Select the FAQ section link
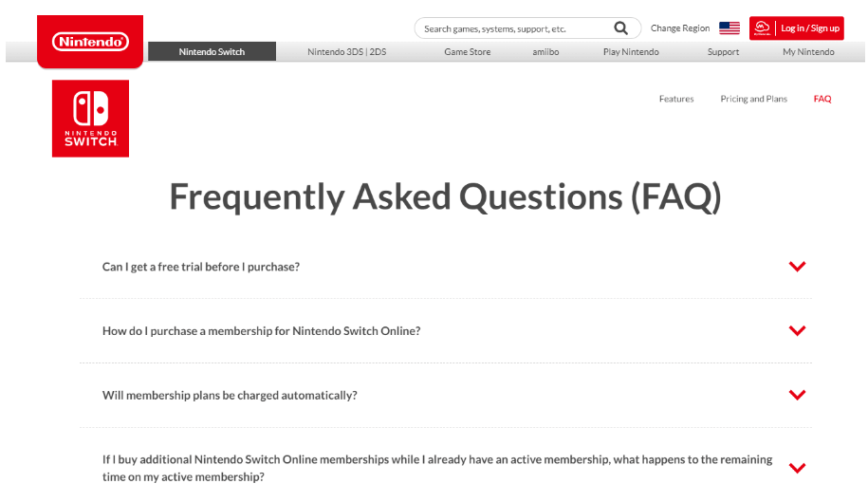Screen dimensions: 868x502 [822, 99]
